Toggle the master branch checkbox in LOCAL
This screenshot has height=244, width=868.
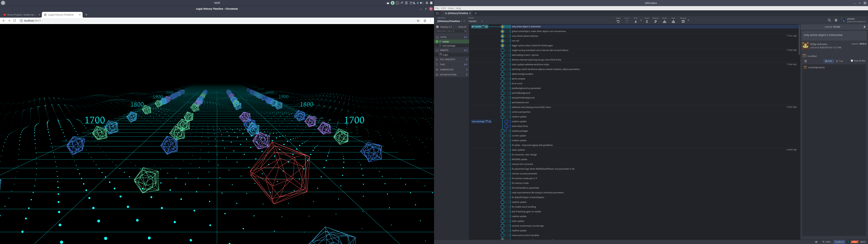pyautogui.click(x=437, y=42)
